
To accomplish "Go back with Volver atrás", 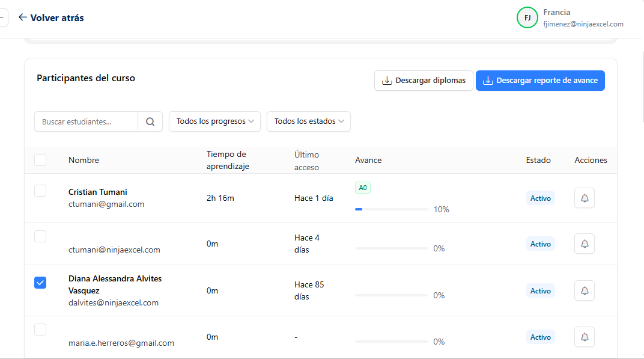I will click(x=51, y=17).
